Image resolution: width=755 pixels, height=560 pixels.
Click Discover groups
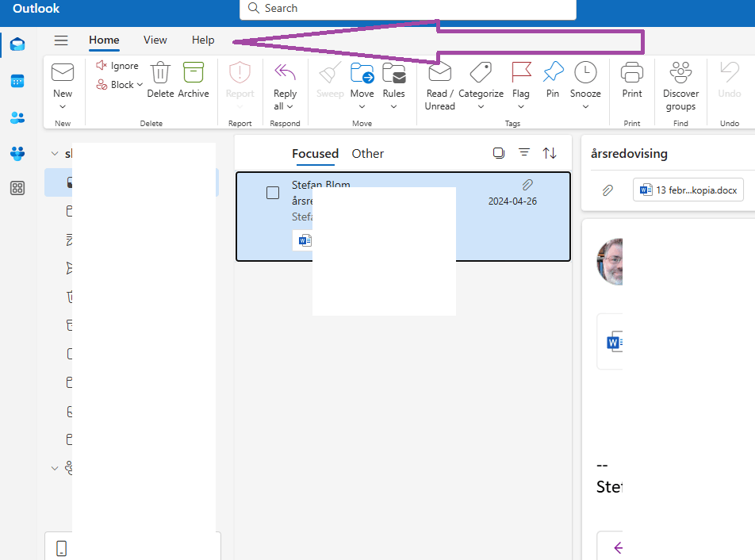coord(680,86)
